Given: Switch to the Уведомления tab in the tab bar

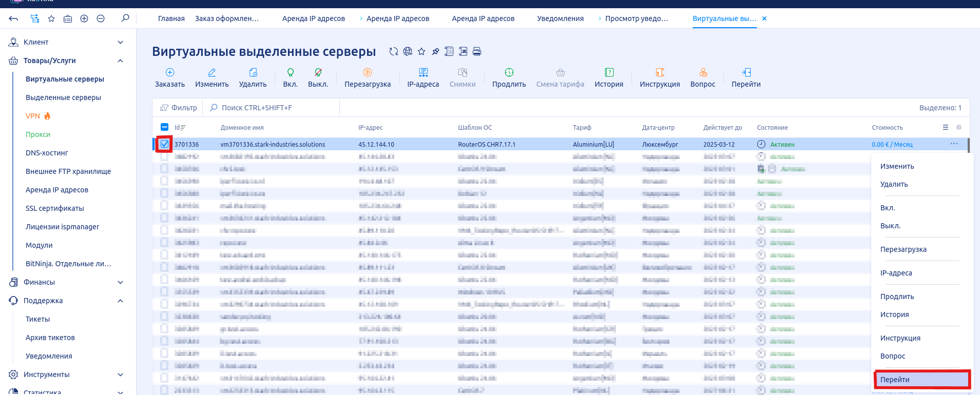Looking at the screenshot, I should [x=561, y=18].
